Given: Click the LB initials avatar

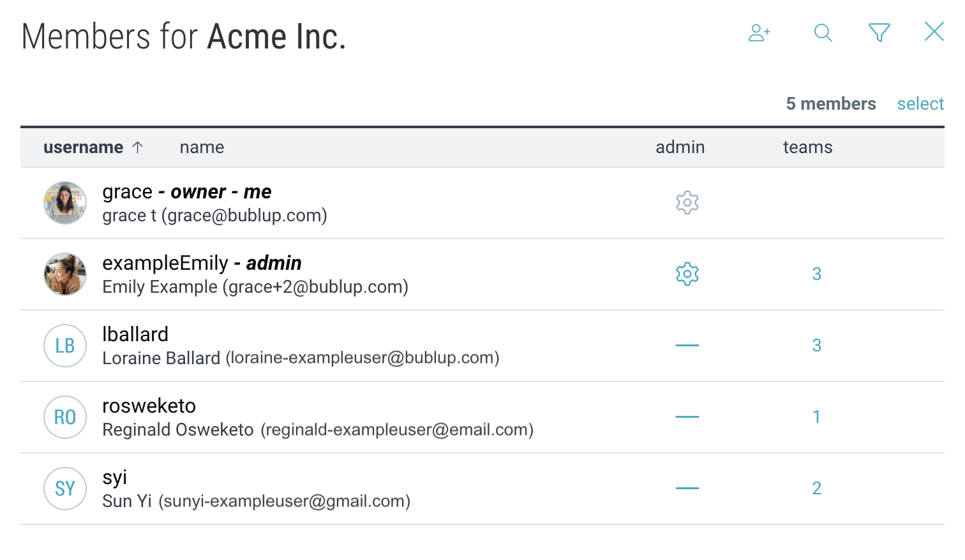Looking at the screenshot, I should [x=65, y=346].
